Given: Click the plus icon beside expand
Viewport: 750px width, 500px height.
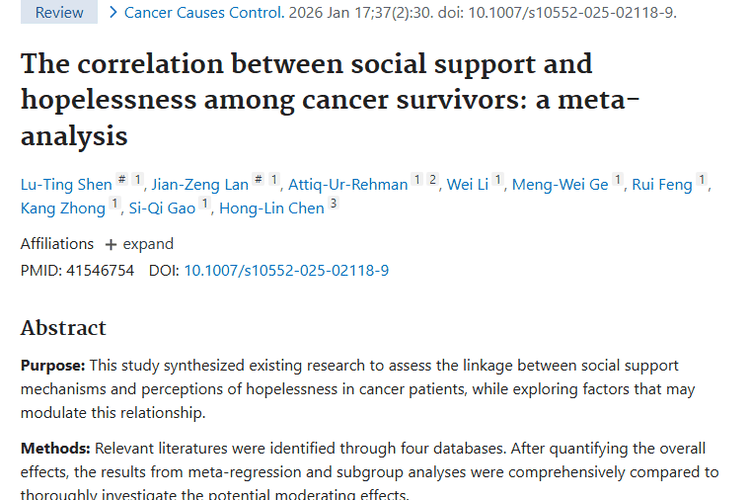Looking at the screenshot, I should (x=111, y=244).
